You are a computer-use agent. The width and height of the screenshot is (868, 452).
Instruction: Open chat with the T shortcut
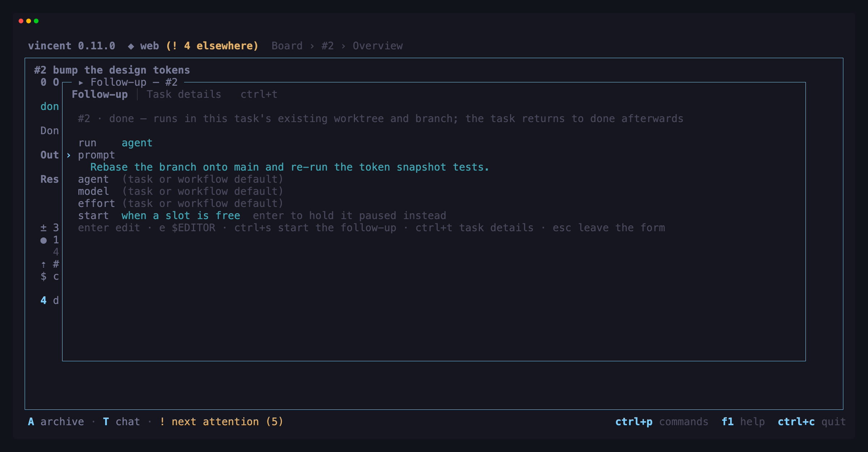pyautogui.click(x=122, y=422)
